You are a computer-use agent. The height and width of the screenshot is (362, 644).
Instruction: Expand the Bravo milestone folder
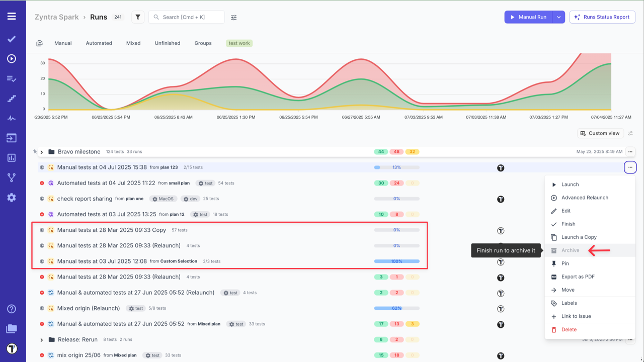click(x=42, y=152)
